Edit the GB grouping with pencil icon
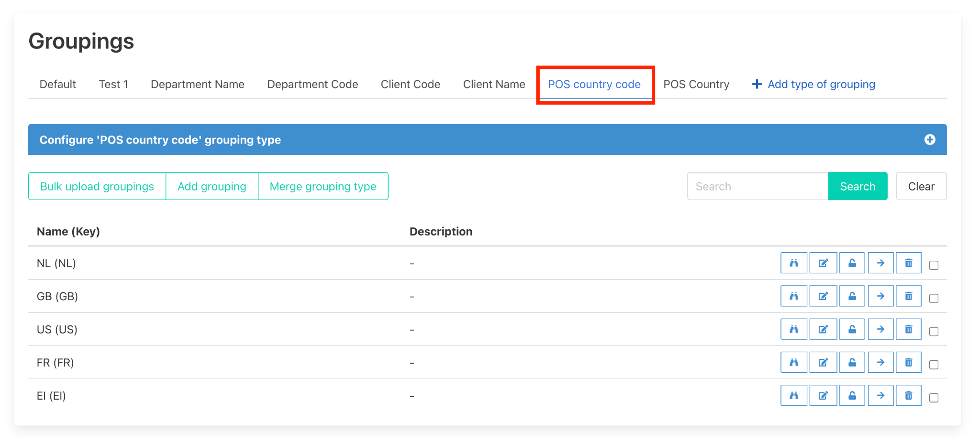 [823, 296]
